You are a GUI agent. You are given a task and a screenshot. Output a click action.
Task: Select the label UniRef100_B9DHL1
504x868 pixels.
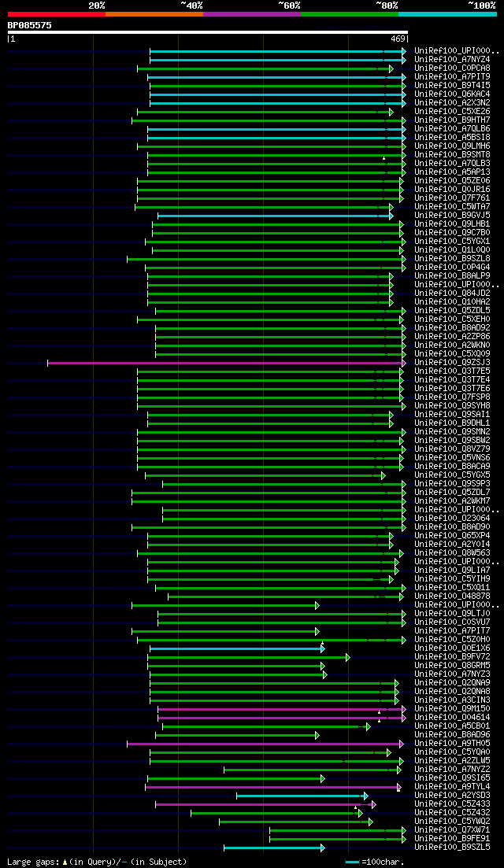(x=453, y=423)
